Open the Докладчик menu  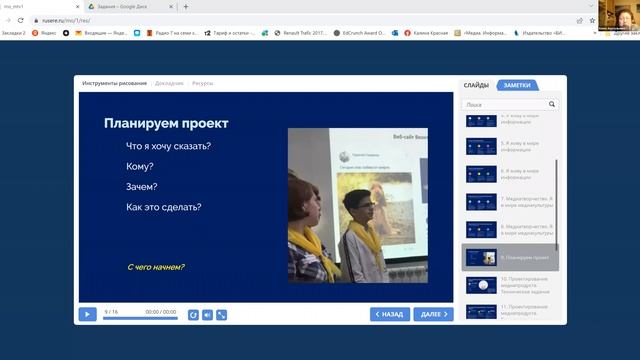pos(169,83)
